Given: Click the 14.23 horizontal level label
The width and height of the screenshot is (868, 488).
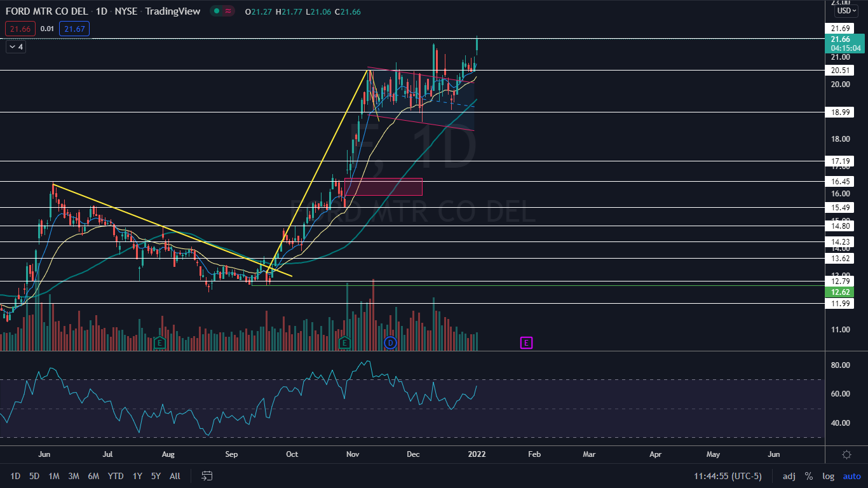Looking at the screenshot, I should pyautogui.click(x=841, y=242).
